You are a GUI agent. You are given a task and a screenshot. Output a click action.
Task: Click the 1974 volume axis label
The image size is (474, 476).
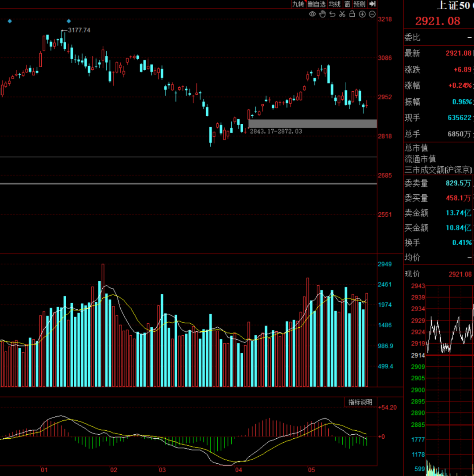(x=385, y=305)
